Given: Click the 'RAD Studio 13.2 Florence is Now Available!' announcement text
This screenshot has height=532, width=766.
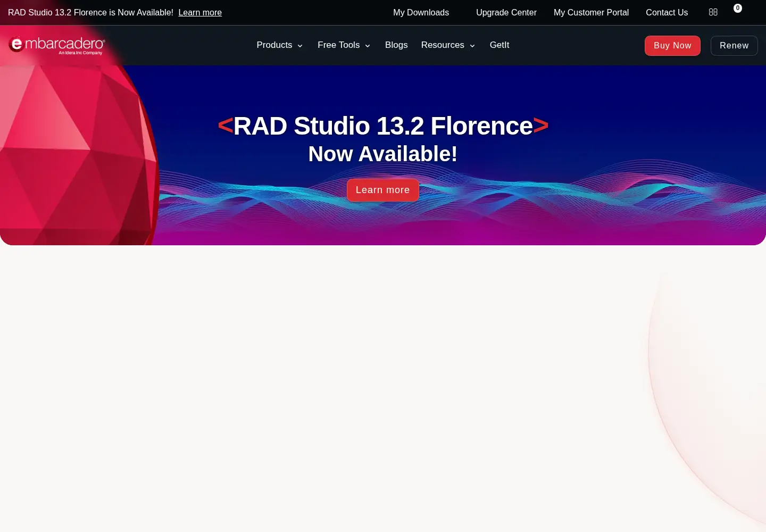Looking at the screenshot, I should 90,12.
